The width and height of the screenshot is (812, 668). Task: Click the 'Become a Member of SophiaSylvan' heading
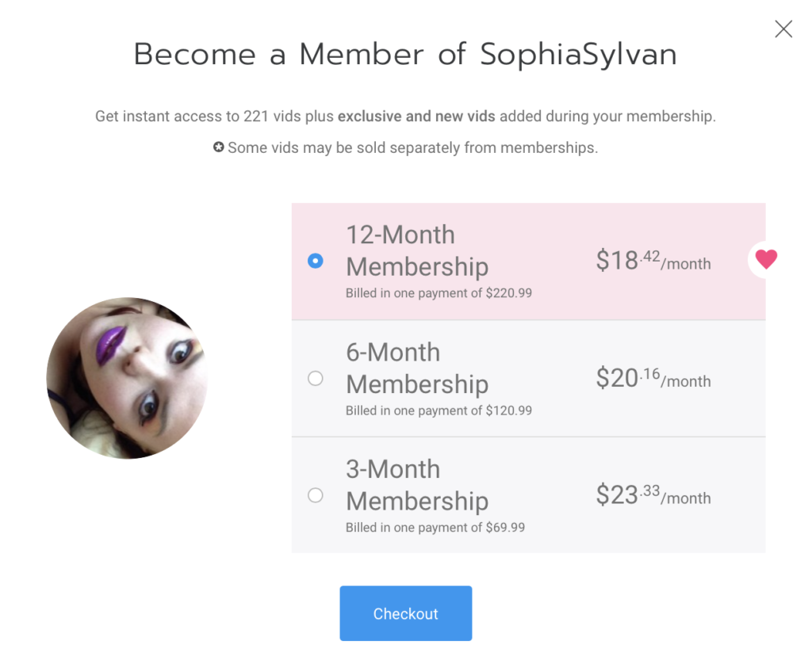[405, 55]
